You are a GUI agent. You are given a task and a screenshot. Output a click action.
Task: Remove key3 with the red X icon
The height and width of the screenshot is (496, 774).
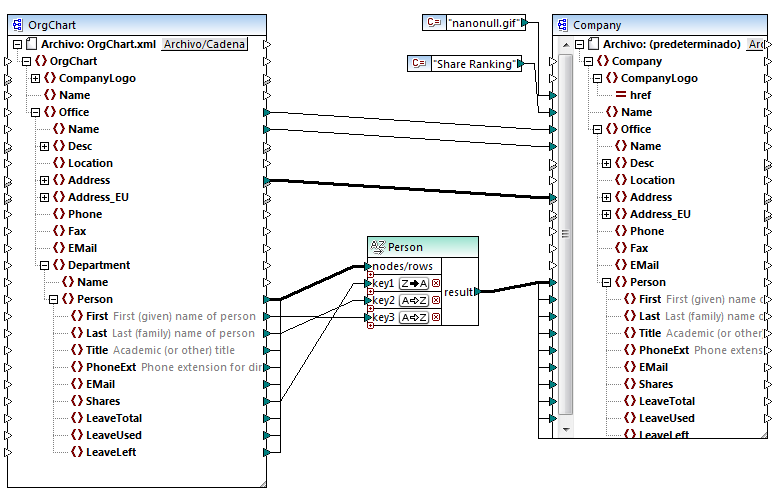(436, 318)
